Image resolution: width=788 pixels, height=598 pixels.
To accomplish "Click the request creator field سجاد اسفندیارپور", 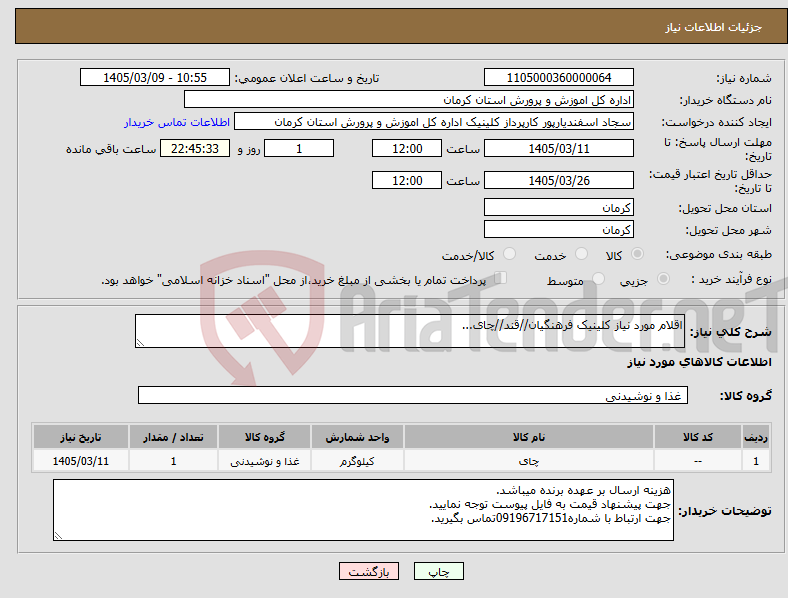I will coord(434,122).
